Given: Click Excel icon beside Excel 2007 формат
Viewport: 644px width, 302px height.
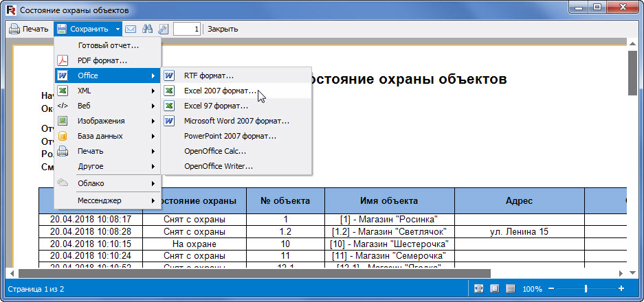Looking at the screenshot, I should [169, 91].
